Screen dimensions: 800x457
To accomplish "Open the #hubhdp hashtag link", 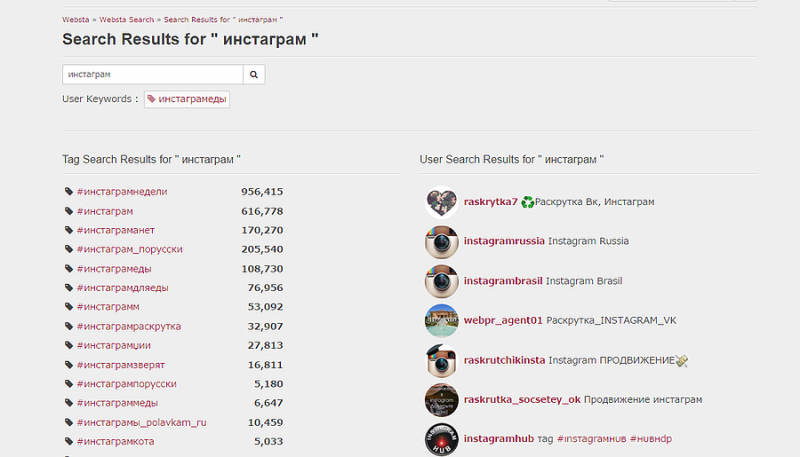I will [651, 439].
